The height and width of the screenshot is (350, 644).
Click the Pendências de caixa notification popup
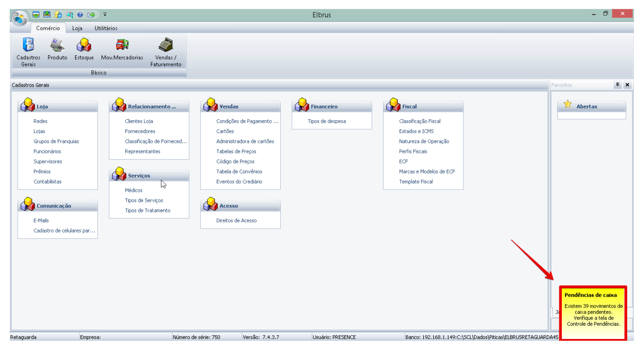click(593, 312)
